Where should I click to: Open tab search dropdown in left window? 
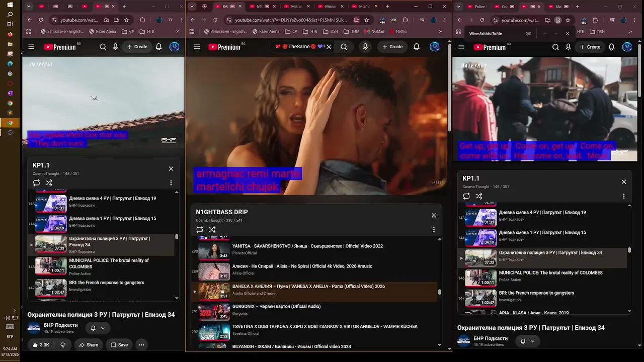(29, 7)
